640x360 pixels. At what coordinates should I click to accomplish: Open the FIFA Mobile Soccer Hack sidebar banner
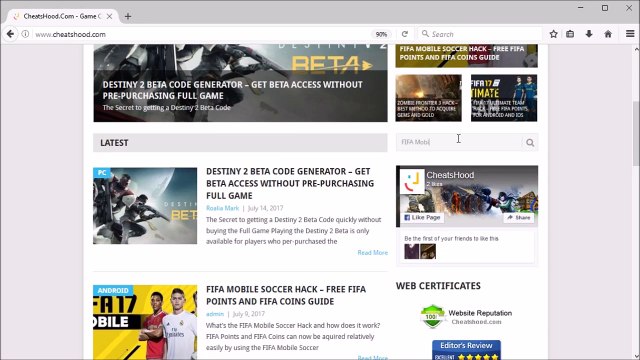(x=467, y=56)
